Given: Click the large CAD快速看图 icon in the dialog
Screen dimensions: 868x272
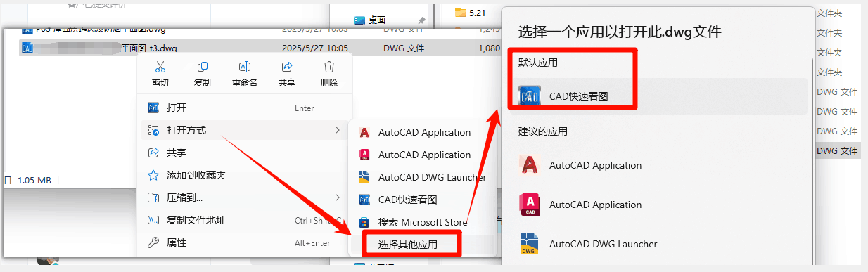Looking at the screenshot, I should click(530, 96).
